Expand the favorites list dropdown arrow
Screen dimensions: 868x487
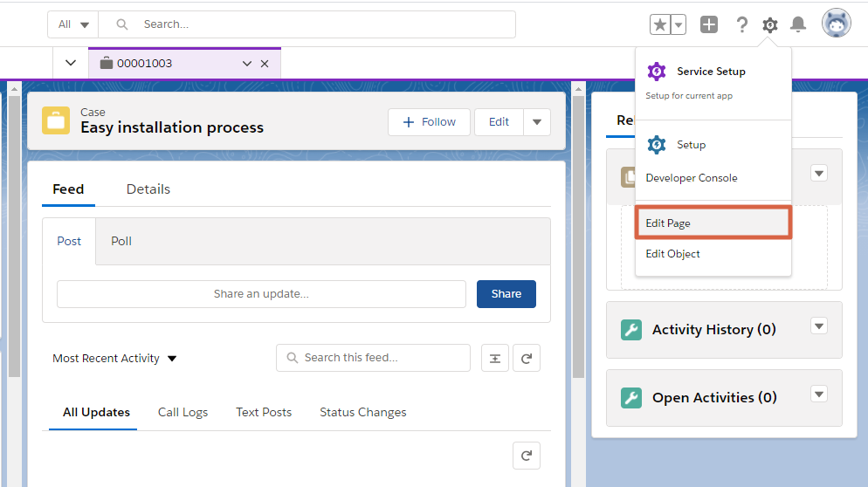pos(679,24)
